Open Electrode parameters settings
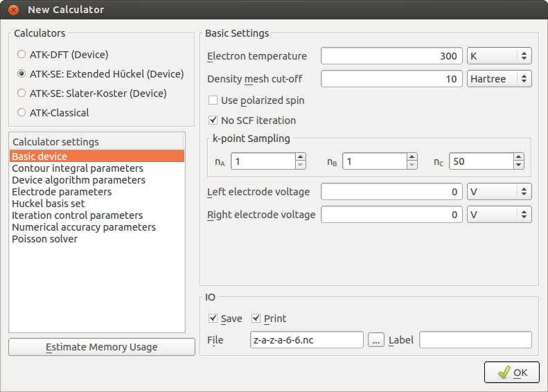 [97, 192]
